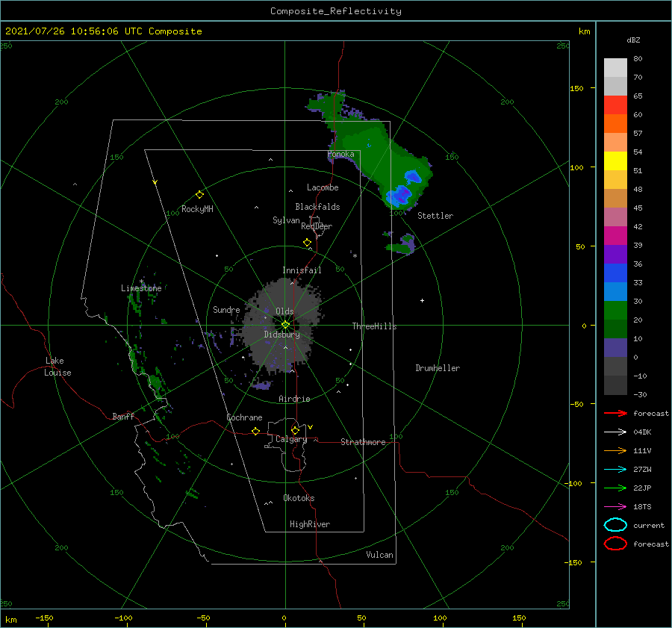Click the bright green swatch between 30 and 20 dBZ

tap(615, 311)
